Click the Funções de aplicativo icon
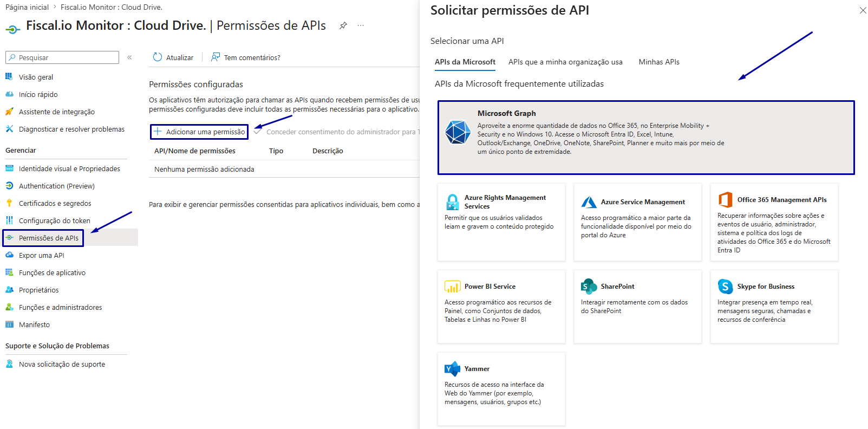 click(x=9, y=272)
